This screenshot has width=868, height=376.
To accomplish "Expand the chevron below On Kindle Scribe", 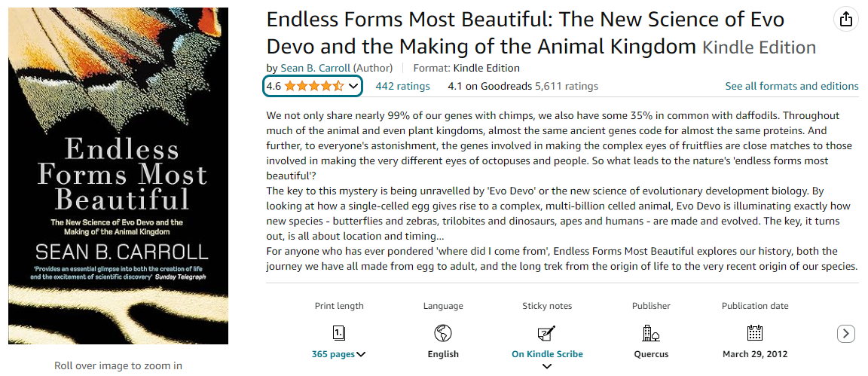I will point(547,366).
